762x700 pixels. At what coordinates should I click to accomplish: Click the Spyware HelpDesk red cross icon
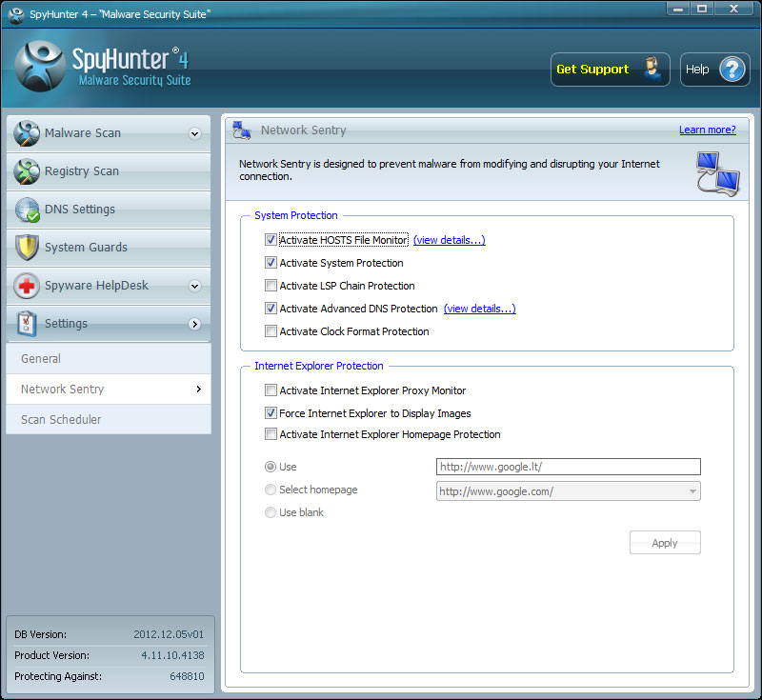click(x=27, y=286)
